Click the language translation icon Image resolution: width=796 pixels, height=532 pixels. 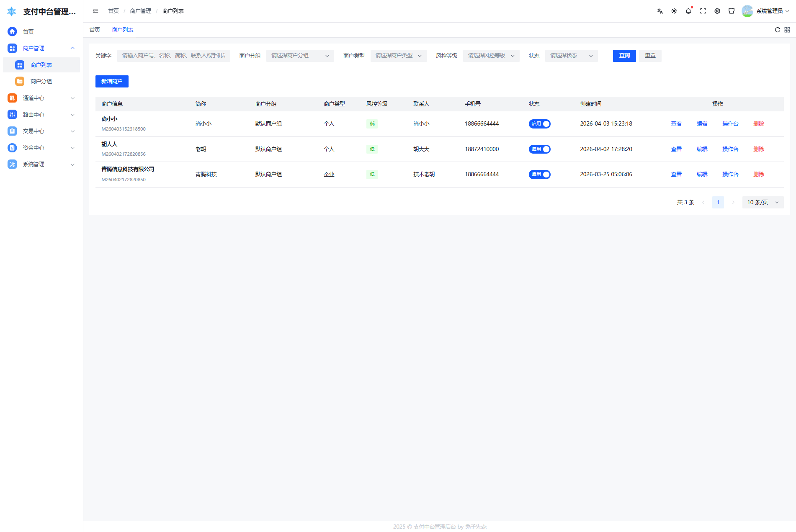660,11
